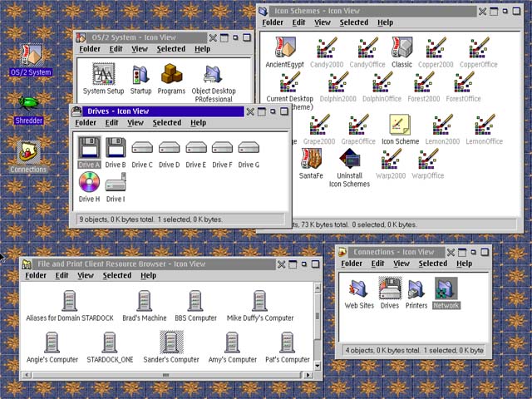The image size is (532, 399).
Task: Select the Drive C icon
Action: 142,148
